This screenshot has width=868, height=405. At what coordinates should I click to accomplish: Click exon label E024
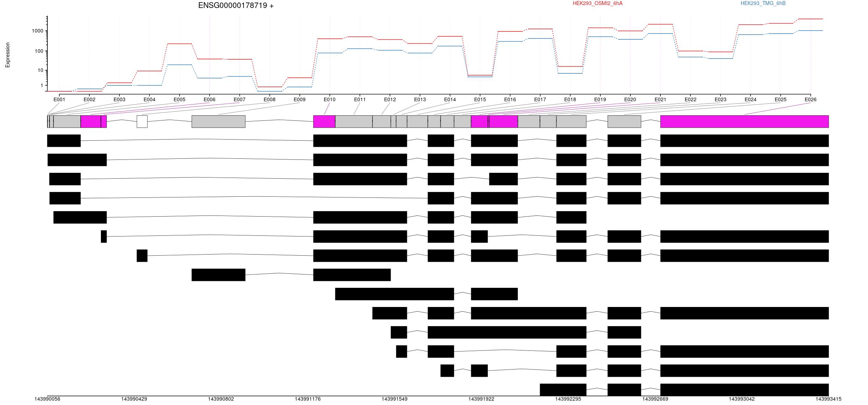(x=750, y=99)
